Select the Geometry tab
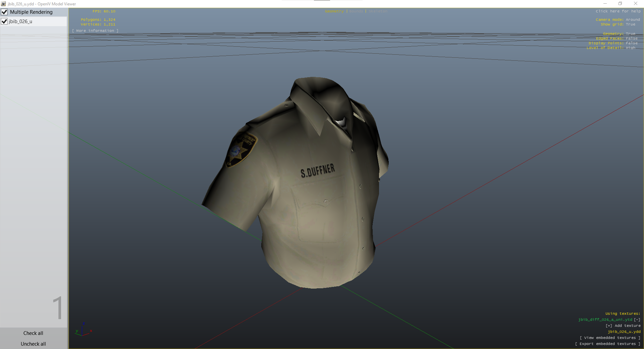The width and height of the screenshot is (644, 349). coord(334,11)
